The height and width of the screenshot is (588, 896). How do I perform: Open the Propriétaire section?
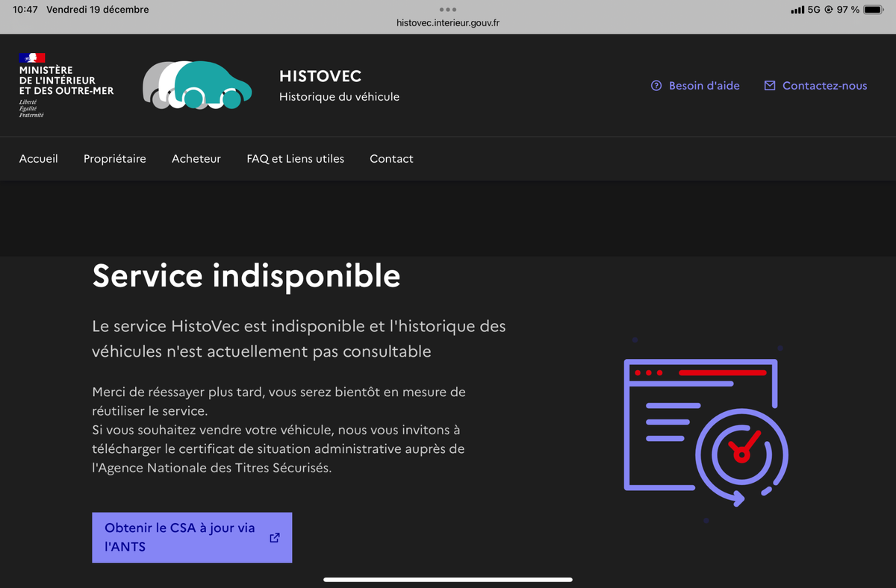tap(115, 158)
